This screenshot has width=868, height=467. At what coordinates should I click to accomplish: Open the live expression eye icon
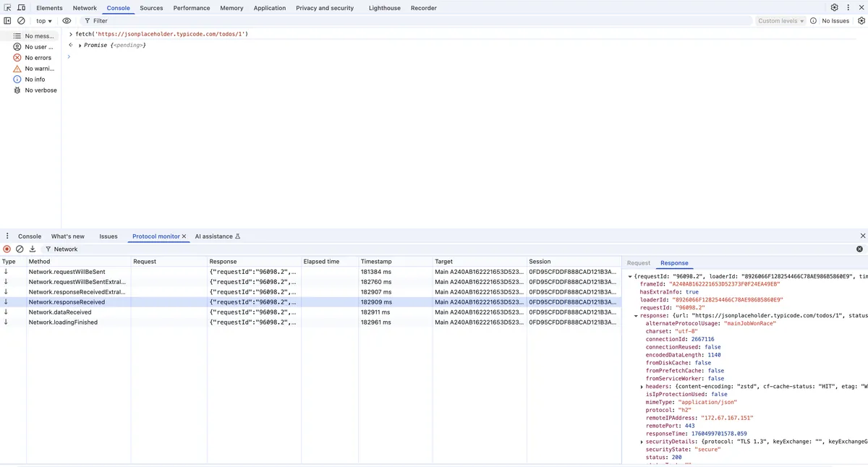67,21
